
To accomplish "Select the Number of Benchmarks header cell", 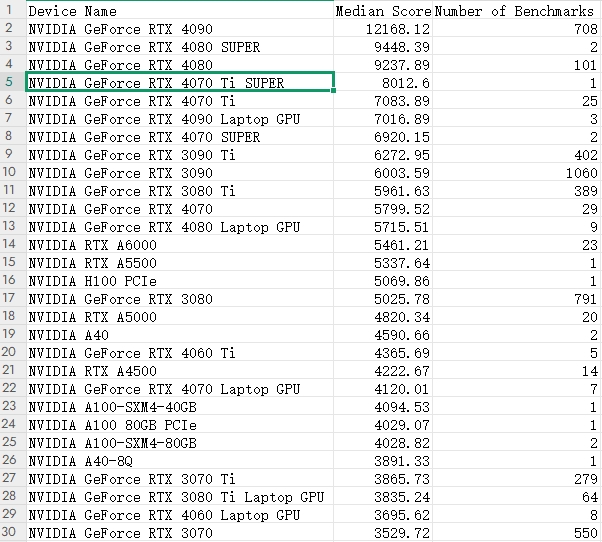I will click(516, 10).
